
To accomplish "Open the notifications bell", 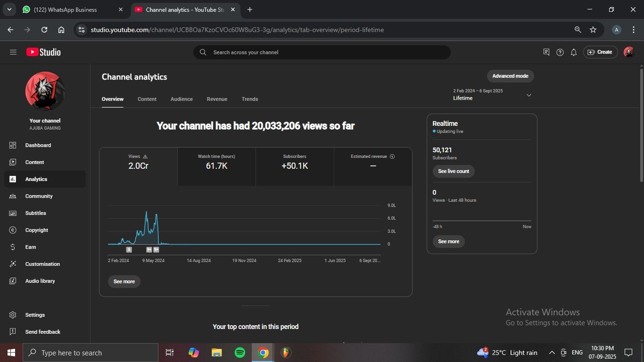I will tap(573, 52).
